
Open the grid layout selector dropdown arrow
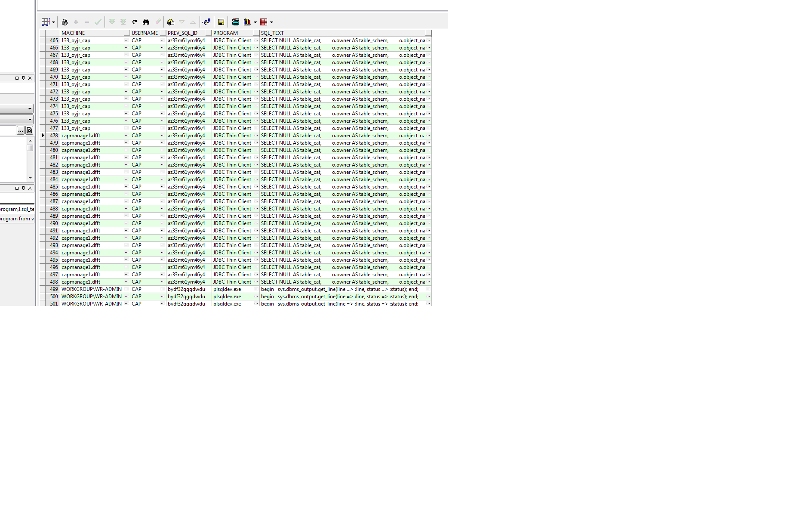click(53, 22)
